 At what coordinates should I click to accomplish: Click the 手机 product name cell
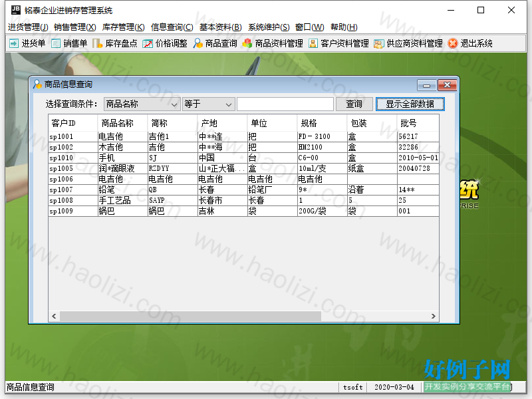tap(123, 158)
